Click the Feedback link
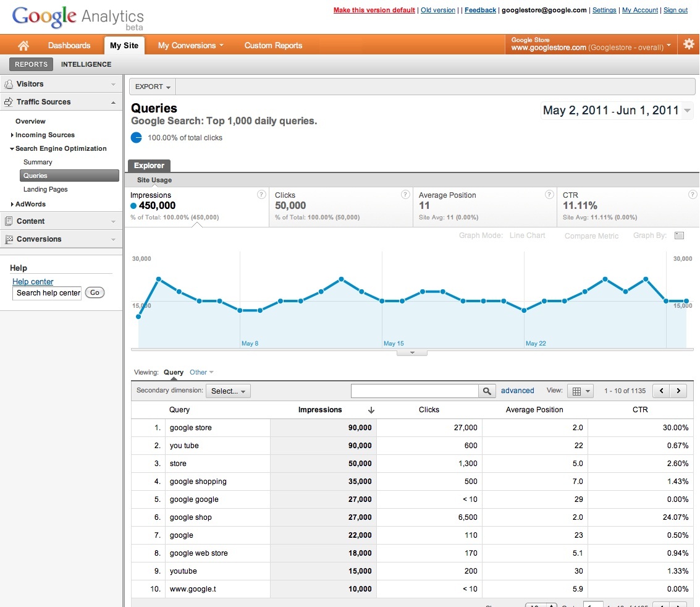Screen dimensions: 700x607 coord(480,10)
